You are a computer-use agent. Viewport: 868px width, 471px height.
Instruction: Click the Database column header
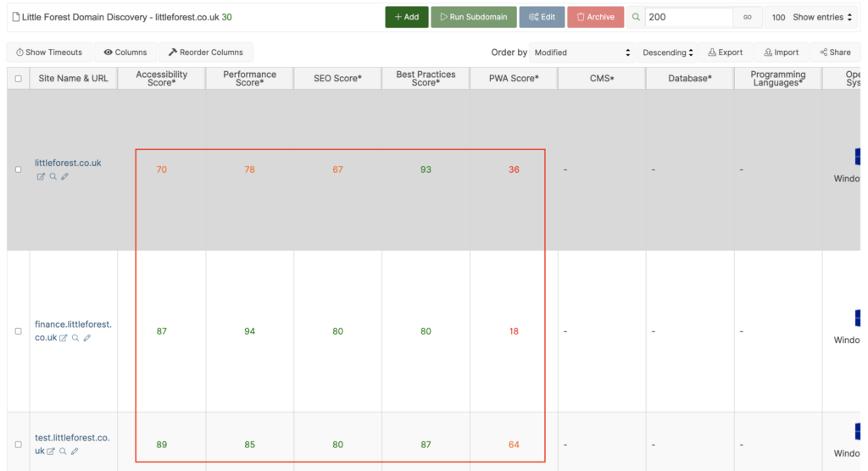tap(690, 78)
